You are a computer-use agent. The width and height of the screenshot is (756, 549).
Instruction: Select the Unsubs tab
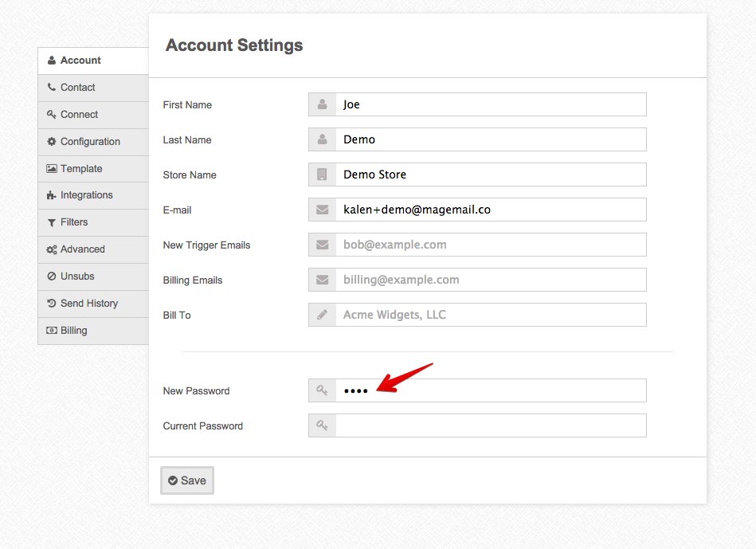[77, 276]
